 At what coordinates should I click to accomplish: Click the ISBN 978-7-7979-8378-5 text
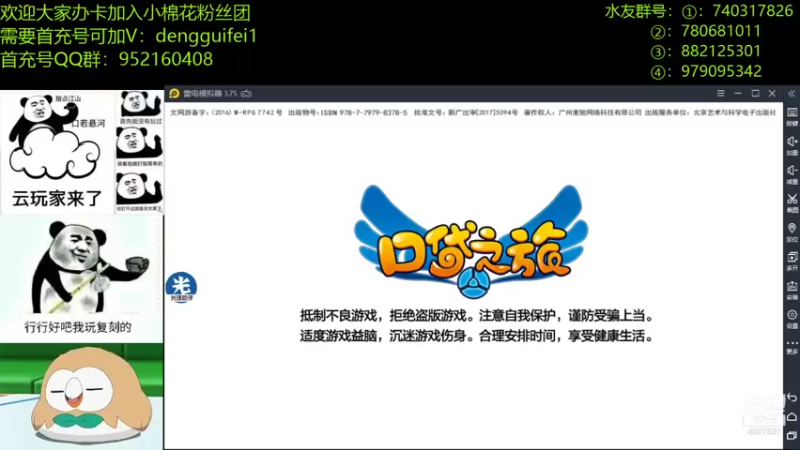click(x=364, y=113)
